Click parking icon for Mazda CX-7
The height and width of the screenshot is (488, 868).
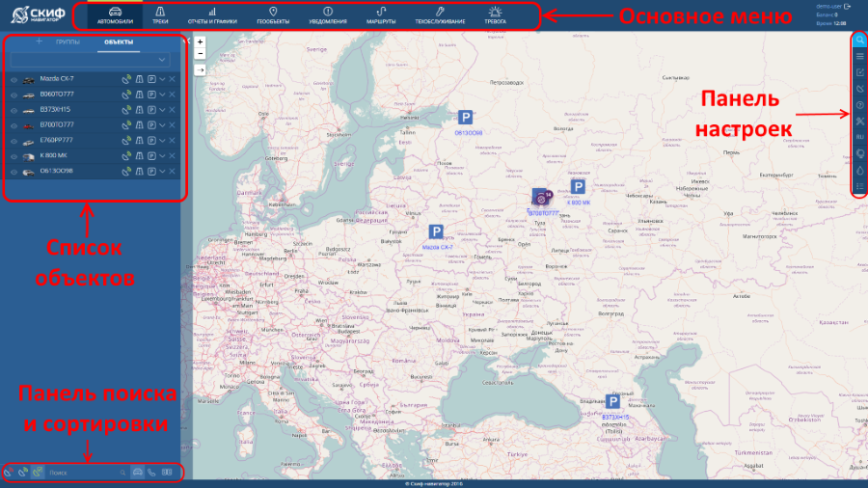151,79
